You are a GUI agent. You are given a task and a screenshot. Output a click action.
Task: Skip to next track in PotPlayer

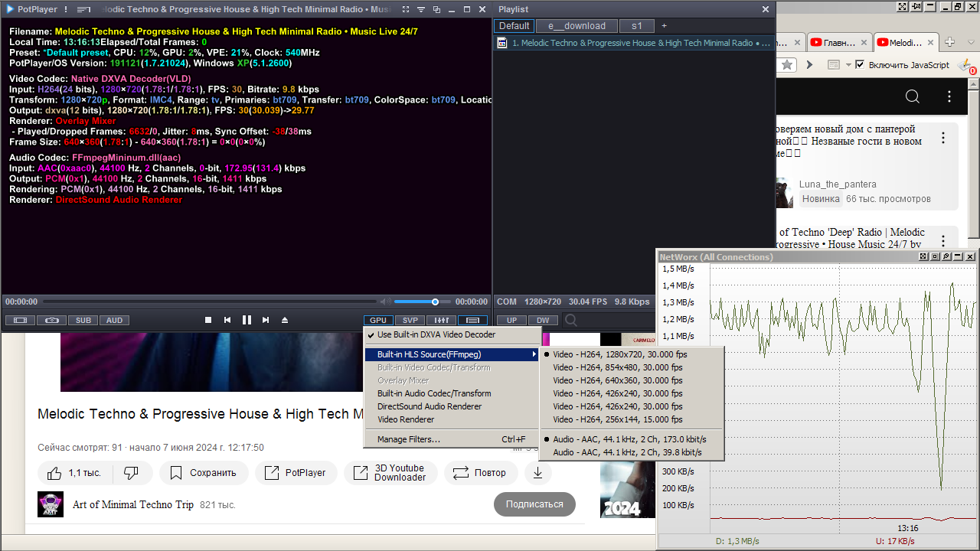click(x=266, y=320)
